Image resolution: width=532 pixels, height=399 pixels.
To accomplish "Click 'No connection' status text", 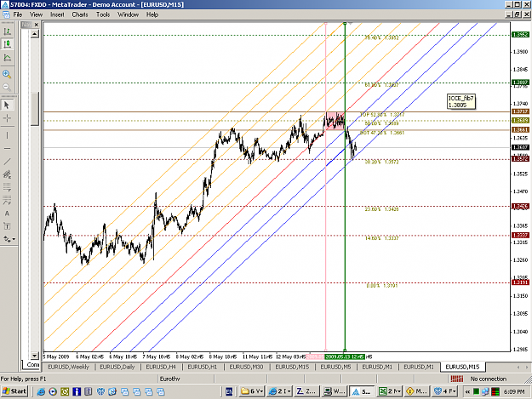I will coord(488,379).
